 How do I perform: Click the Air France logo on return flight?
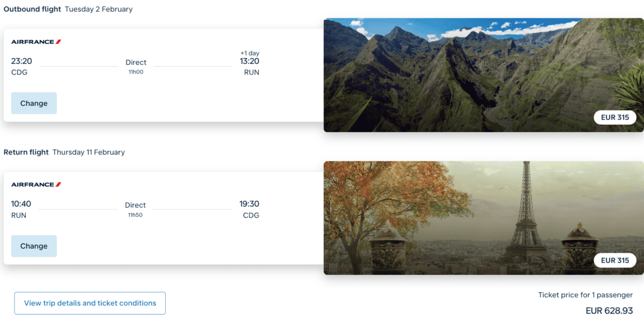pos(36,185)
